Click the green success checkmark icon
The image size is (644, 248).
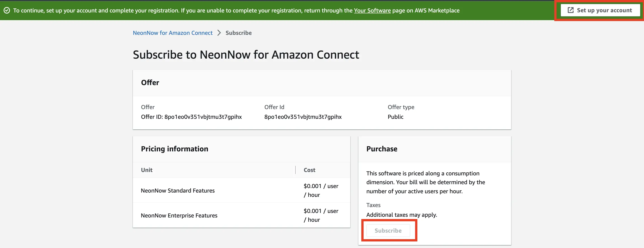click(x=7, y=10)
